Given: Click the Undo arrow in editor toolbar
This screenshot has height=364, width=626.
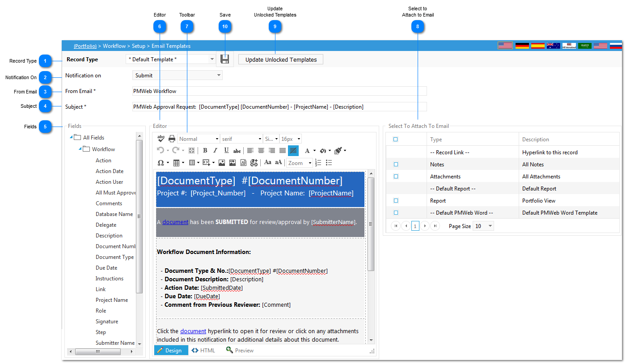Looking at the screenshot, I should point(160,151).
